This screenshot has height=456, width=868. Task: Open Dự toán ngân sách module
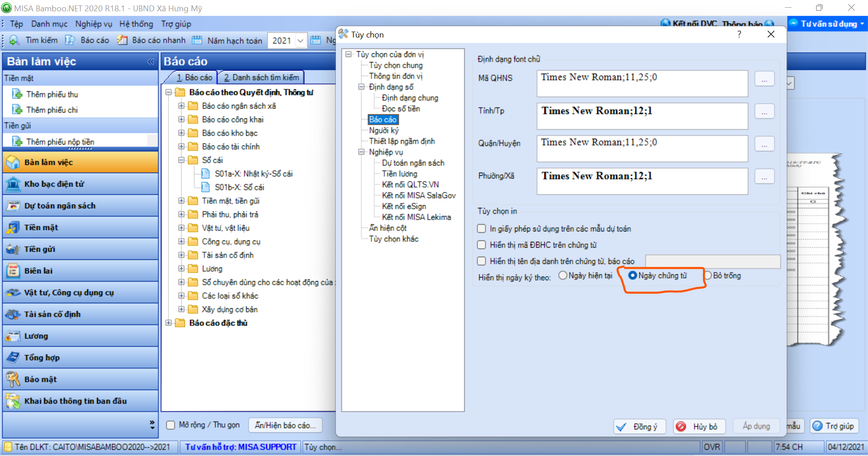coord(80,206)
